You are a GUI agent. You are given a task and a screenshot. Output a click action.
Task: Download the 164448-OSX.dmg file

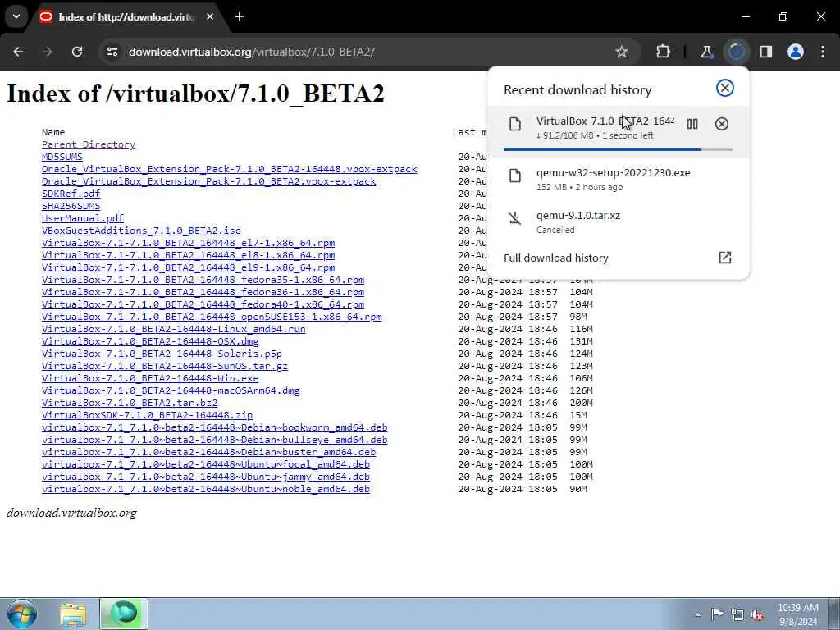[x=151, y=342]
